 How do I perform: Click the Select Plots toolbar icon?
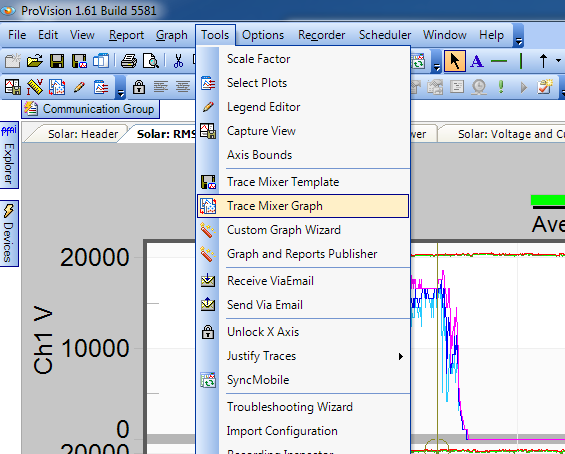coord(101,87)
